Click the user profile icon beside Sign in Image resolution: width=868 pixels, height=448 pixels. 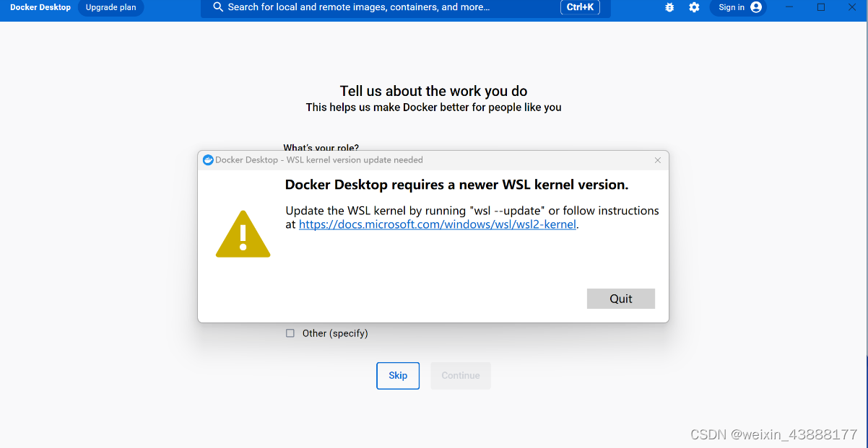point(755,7)
